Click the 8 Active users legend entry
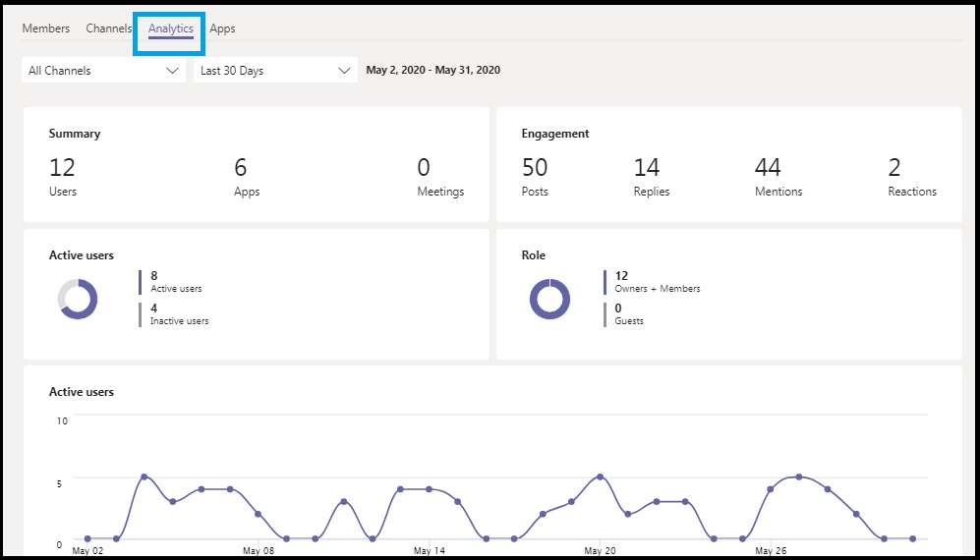980x560 pixels. click(170, 282)
